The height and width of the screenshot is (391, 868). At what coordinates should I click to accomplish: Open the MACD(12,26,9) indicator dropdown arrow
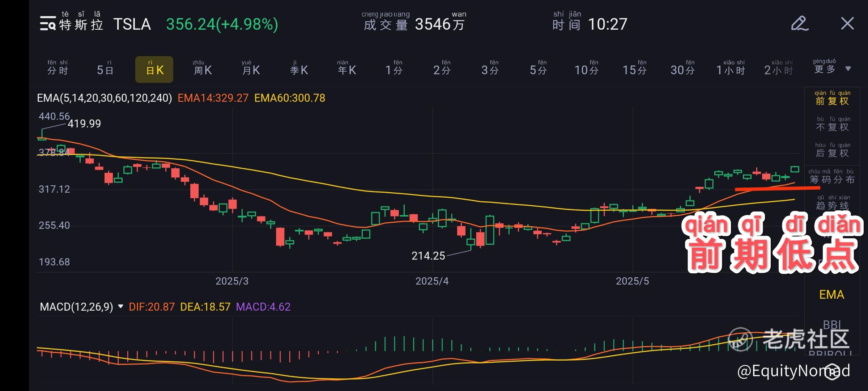point(121,307)
